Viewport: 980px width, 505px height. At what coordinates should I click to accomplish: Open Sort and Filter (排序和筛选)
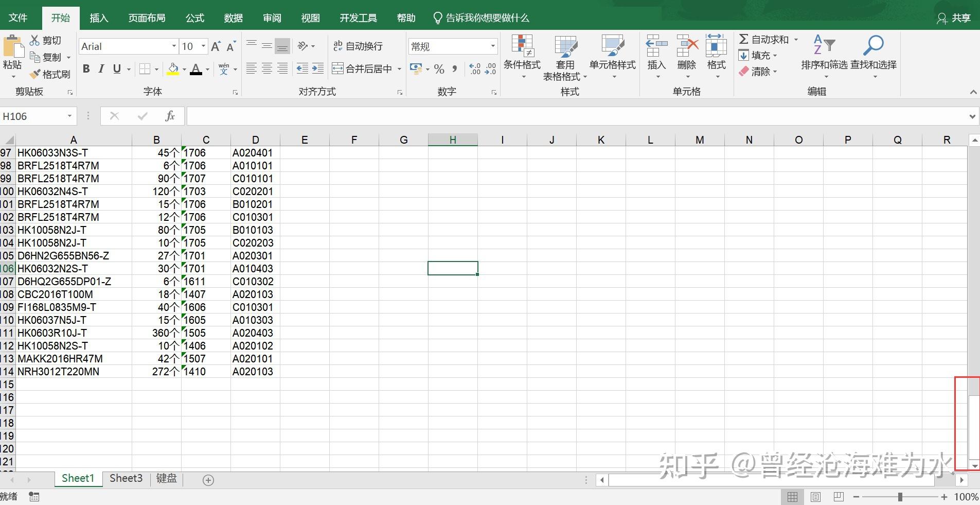click(x=824, y=57)
